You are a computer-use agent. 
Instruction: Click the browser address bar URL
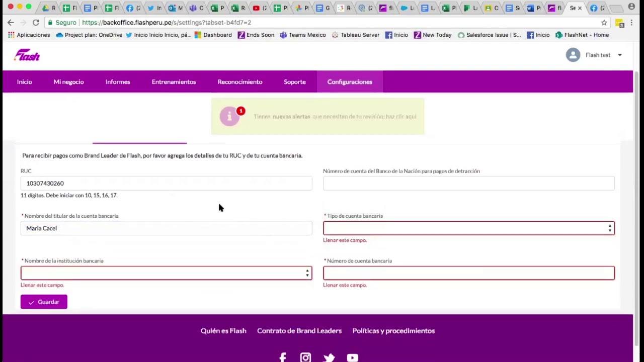tap(166, 23)
